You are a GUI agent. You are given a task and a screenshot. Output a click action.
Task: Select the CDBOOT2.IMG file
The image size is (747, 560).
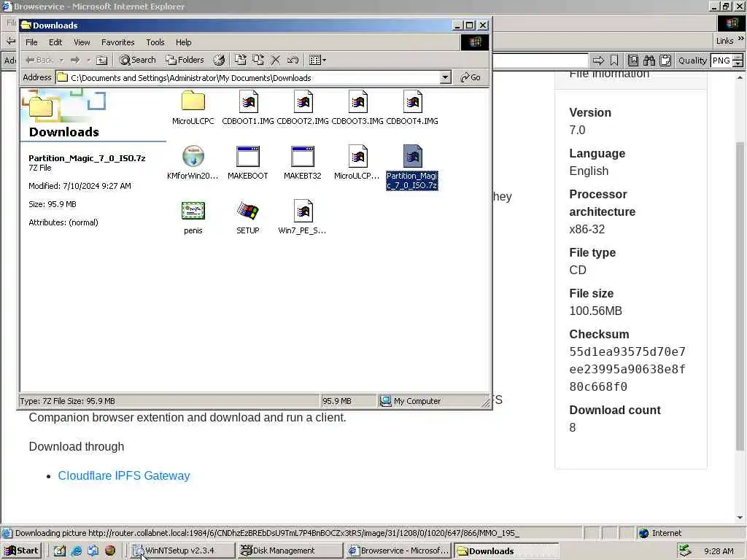(x=303, y=108)
